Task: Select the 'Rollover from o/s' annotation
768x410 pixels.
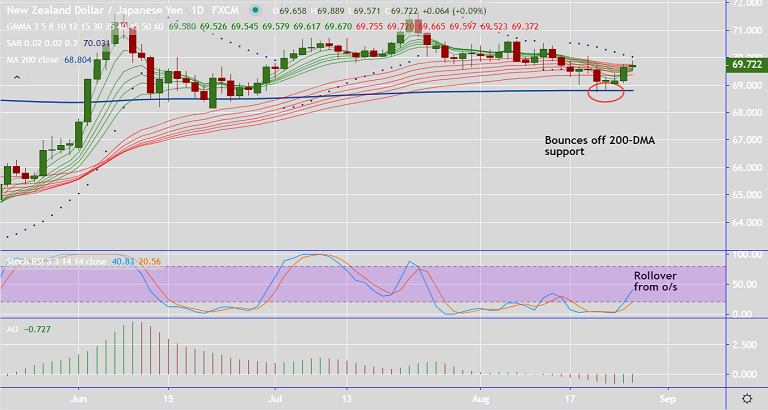Action: tap(655, 281)
